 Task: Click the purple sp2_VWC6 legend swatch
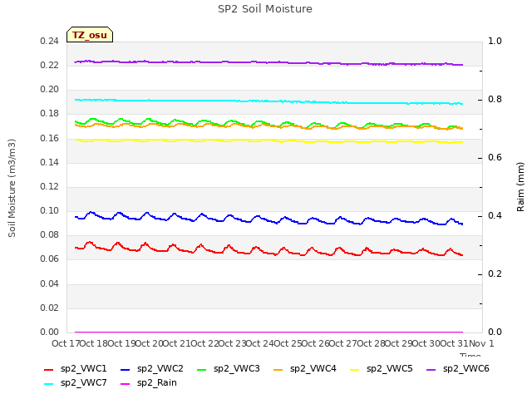[431, 370]
